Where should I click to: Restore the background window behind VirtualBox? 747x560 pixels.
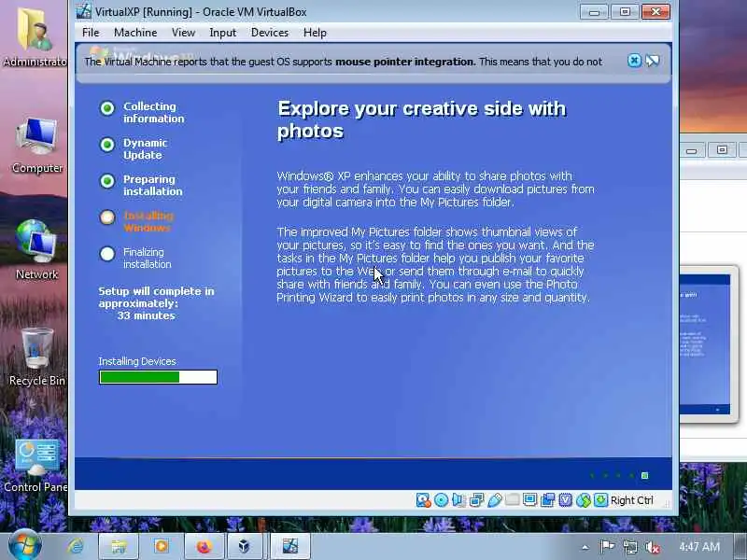coord(721,150)
